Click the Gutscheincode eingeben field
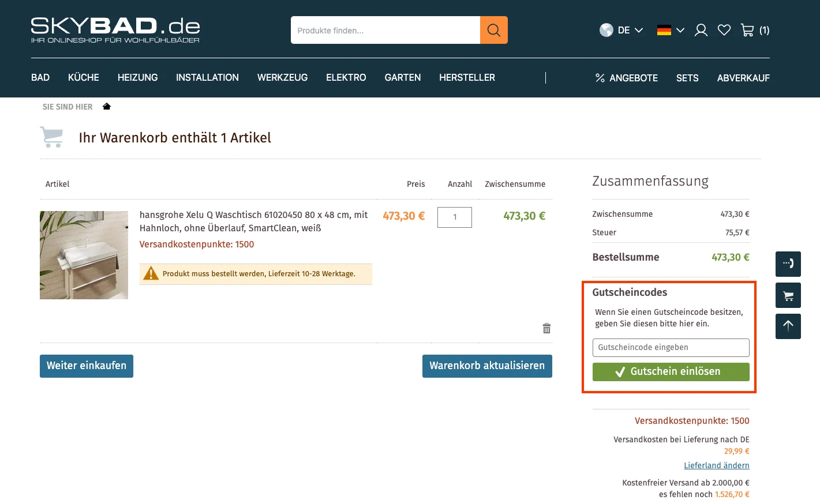820x504 pixels. pyautogui.click(x=671, y=348)
